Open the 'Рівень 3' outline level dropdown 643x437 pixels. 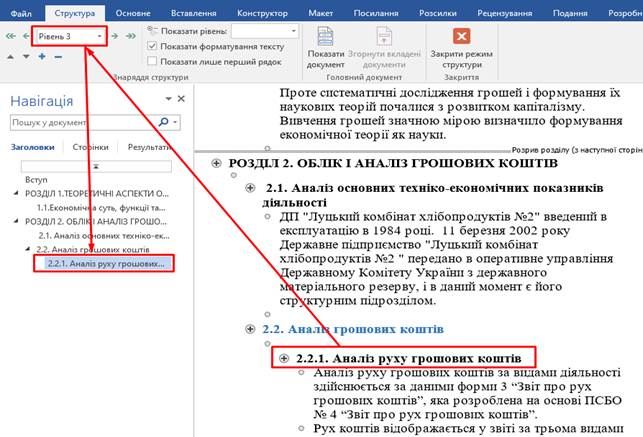[x=101, y=36]
